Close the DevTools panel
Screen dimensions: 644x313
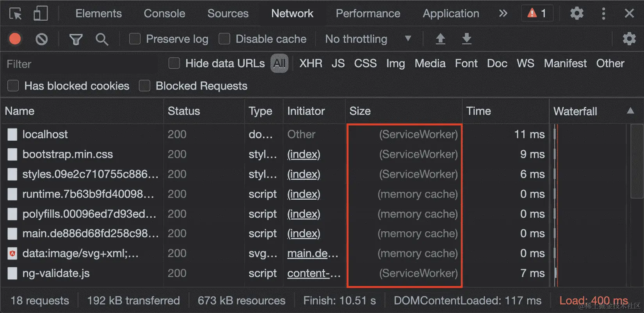629,13
